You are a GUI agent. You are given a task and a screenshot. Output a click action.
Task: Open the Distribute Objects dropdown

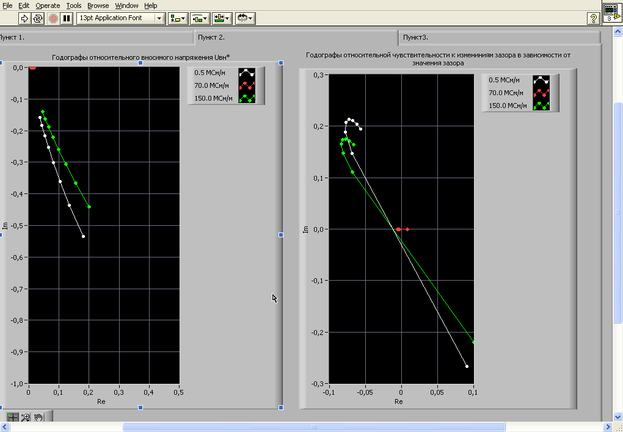200,18
